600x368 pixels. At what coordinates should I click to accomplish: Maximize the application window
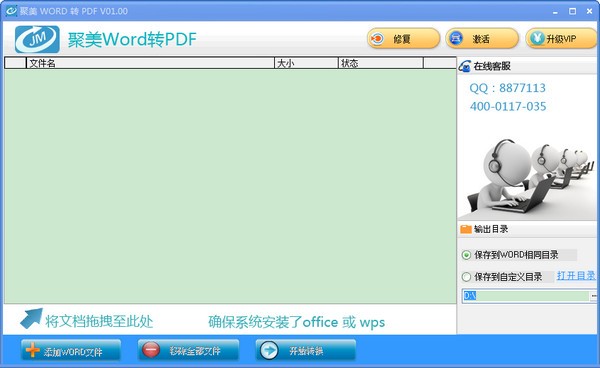(572, 11)
